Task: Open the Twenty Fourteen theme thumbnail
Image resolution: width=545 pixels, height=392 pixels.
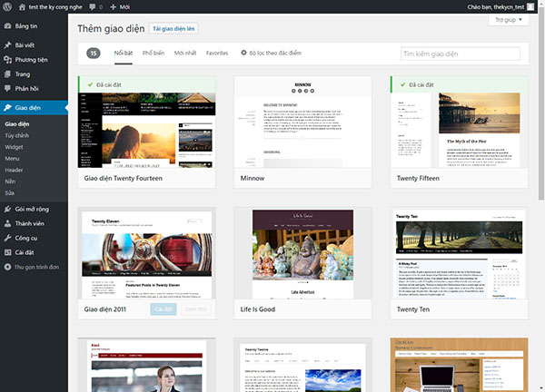Action: tap(146, 130)
